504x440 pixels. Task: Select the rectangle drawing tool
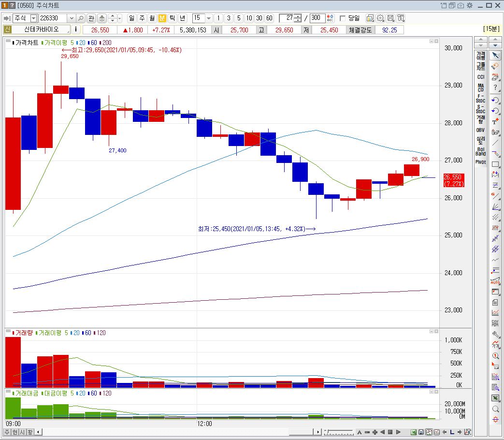(x=495, y=164)
